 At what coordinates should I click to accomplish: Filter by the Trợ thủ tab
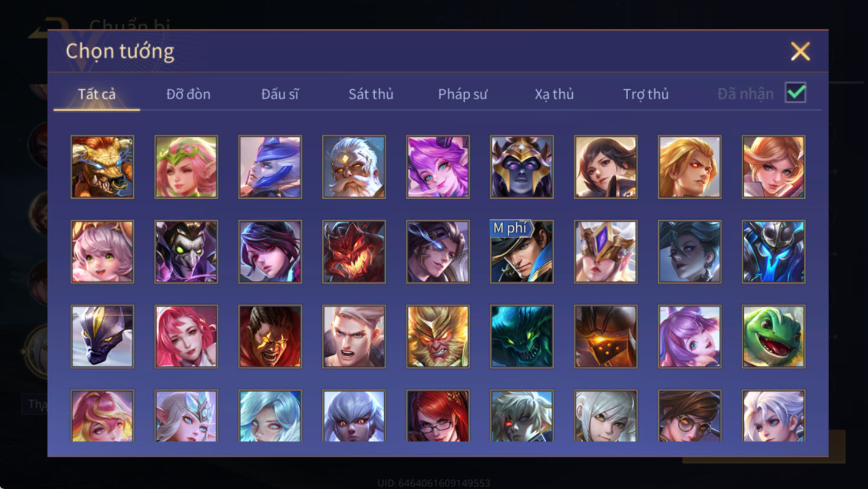(x=646, y=94)
